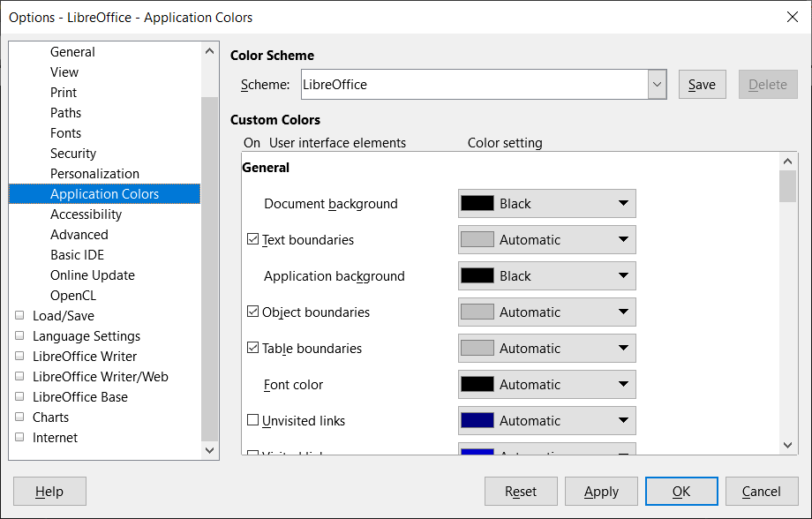Confirm the dialog with OK
This screenshot has width=812, height=519.
[681, 491]
